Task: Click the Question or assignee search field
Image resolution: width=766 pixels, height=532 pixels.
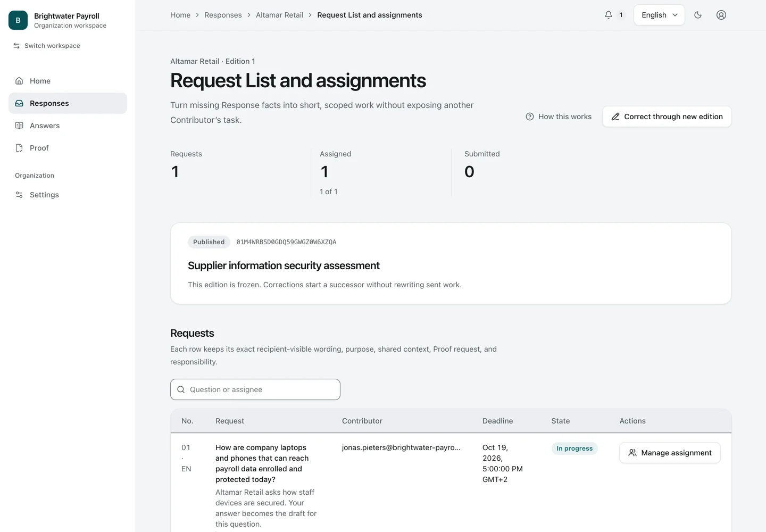Action: [x=255, y=389]
